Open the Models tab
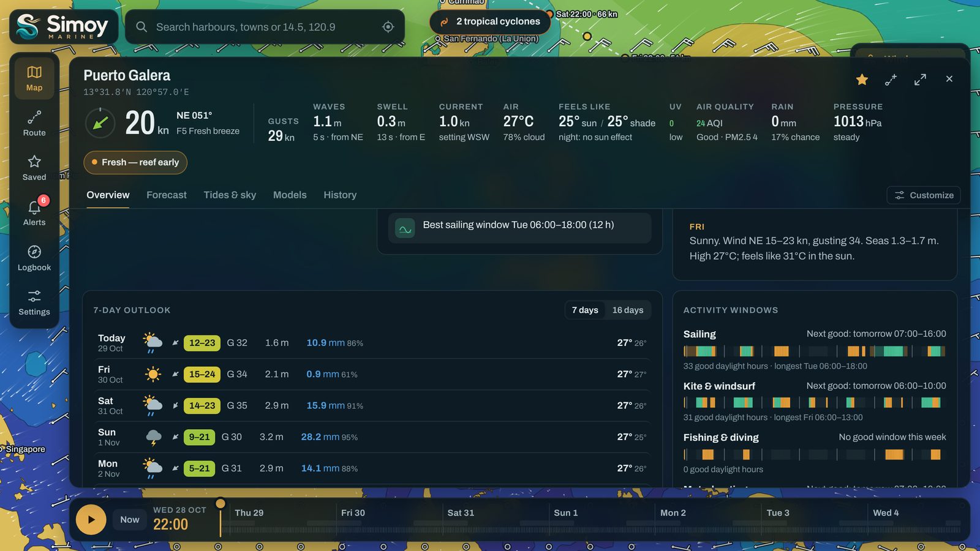980x551 pixels. pyautogui.click(x=290, y=195)
